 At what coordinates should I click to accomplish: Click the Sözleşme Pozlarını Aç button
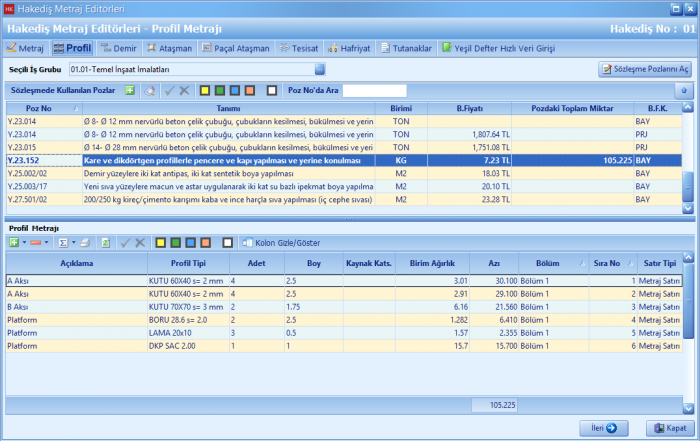tap(645, 69)
